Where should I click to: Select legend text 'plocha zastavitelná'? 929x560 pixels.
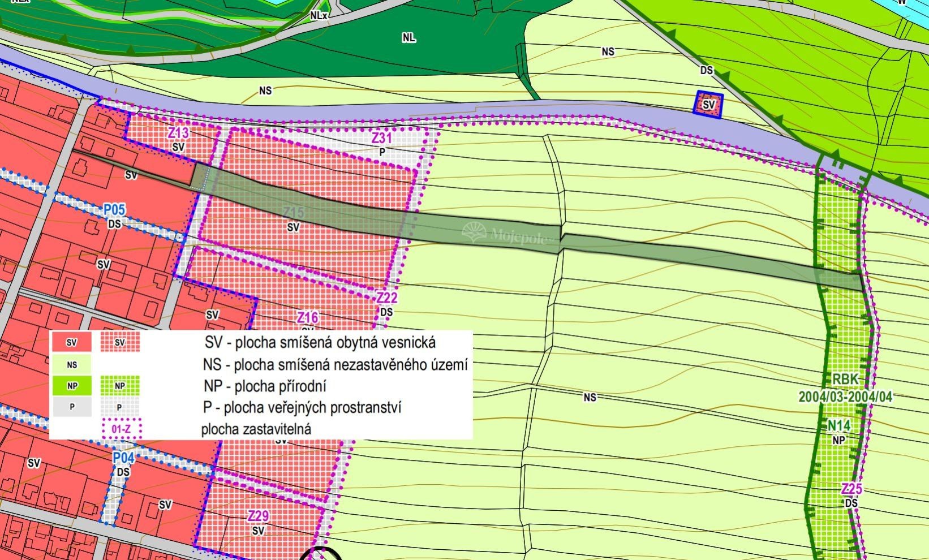(256, 429)
